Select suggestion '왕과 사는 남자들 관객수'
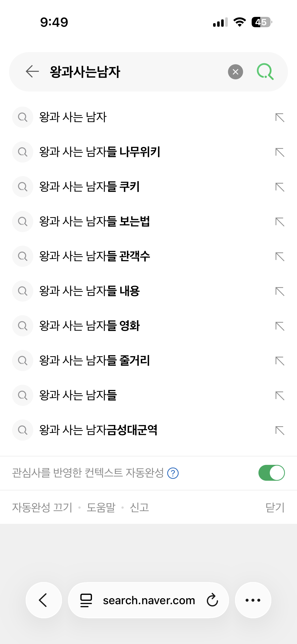Screen dimensions: 297x644 click(x=94, y=256)
